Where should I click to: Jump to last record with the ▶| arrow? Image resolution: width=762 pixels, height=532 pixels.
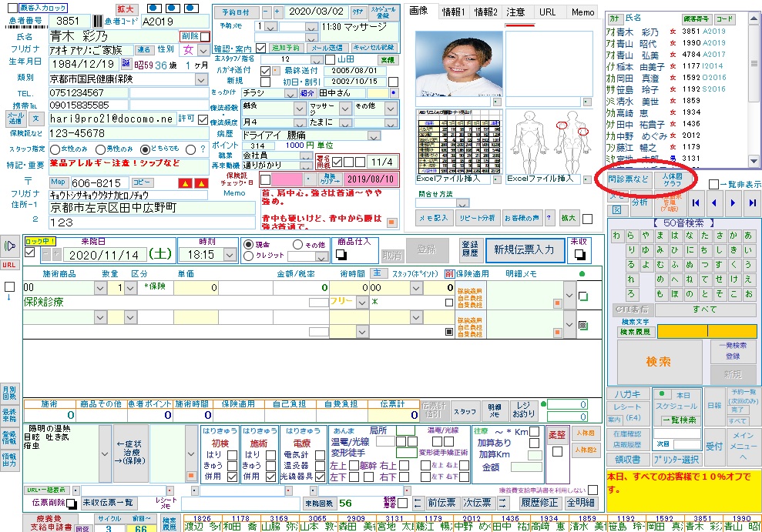[752, 203]
